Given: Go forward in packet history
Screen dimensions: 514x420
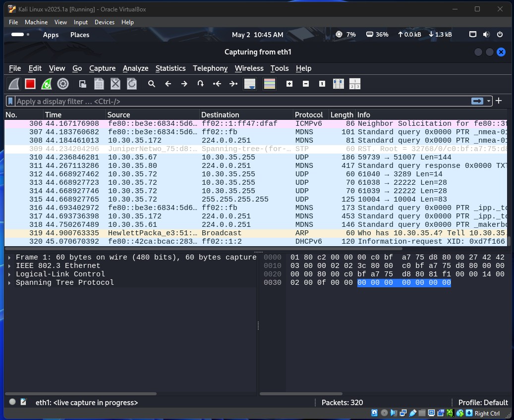Looking at the screenshot, I should pos(184,84).
